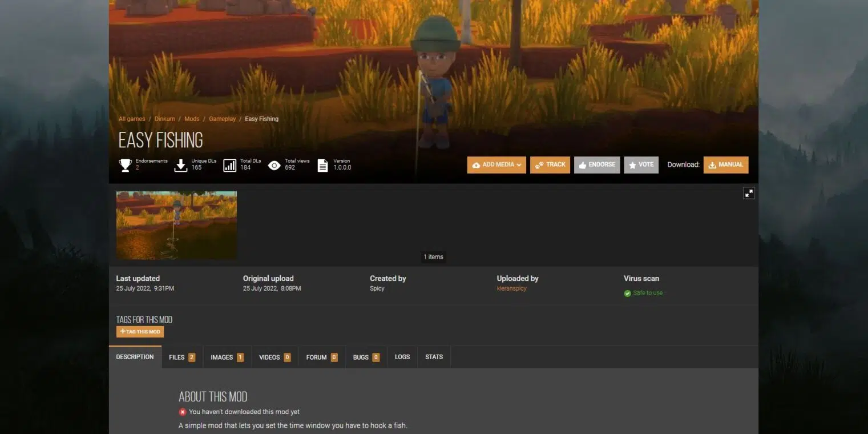Viewport: 868px width, 434px height.
Task: Click the Manual download button
Action: click(726, 164)
